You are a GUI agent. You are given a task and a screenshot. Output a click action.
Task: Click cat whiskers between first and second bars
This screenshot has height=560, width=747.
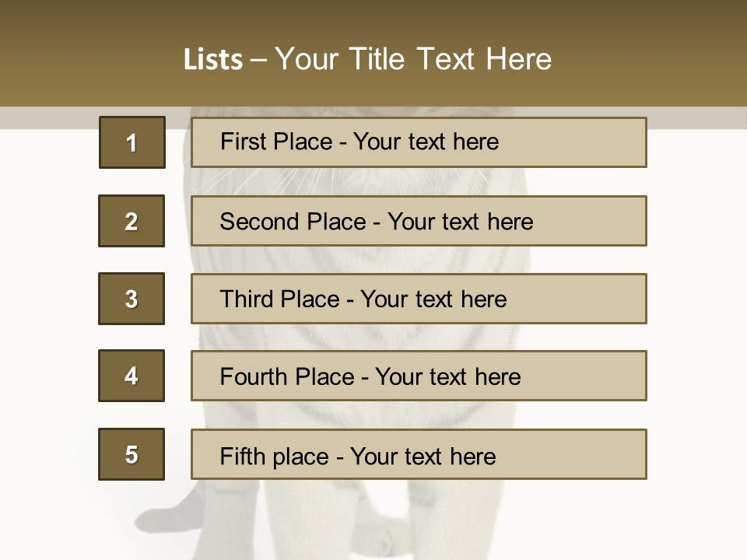(x=267, y=182)
